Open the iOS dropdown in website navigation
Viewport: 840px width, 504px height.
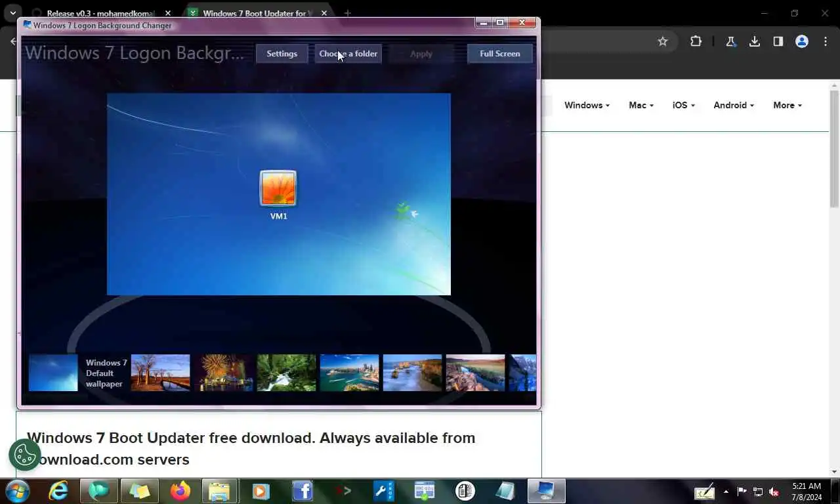point(683,105)
